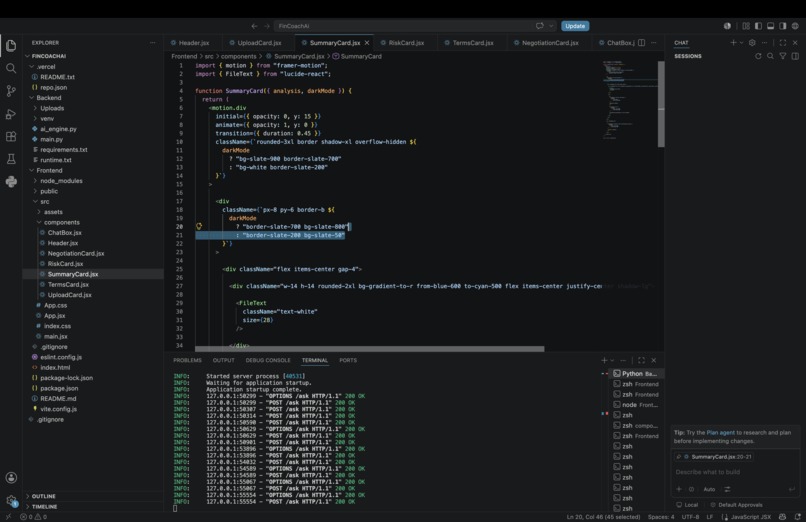This screenshot has height=522, width=806.
Task: Maximize the terminal panel size
Action: point(642,360)
